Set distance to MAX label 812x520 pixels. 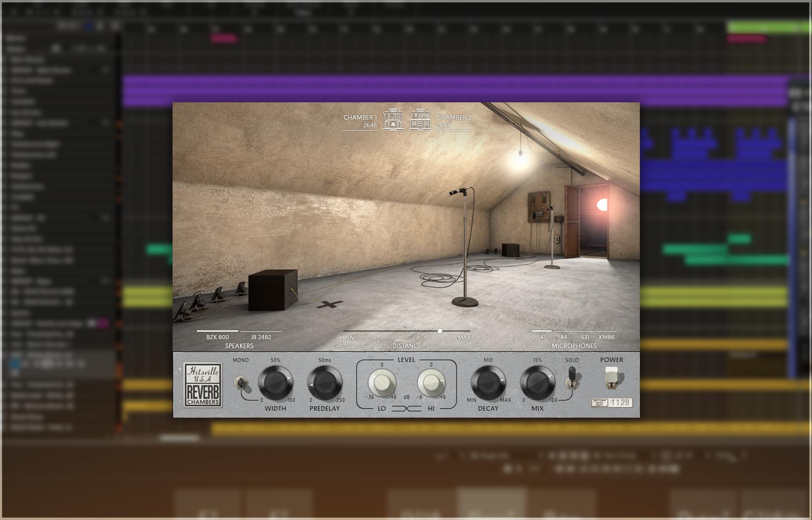point(464,337)
